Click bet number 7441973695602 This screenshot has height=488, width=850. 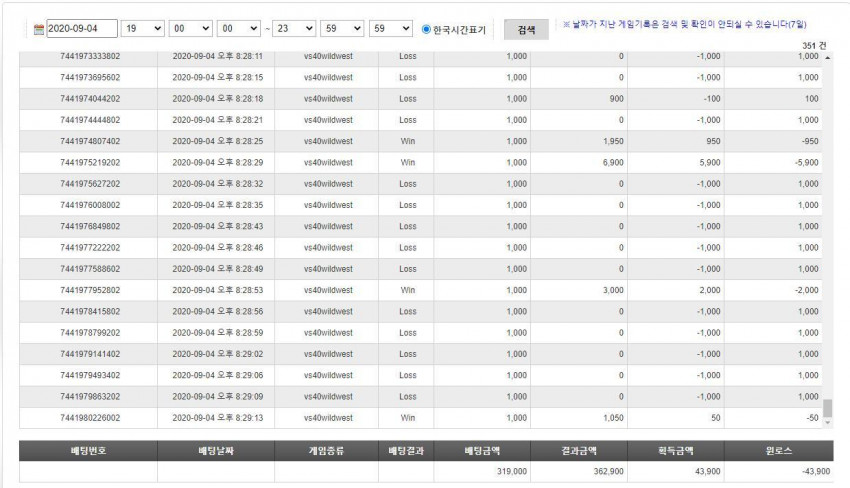90,78
